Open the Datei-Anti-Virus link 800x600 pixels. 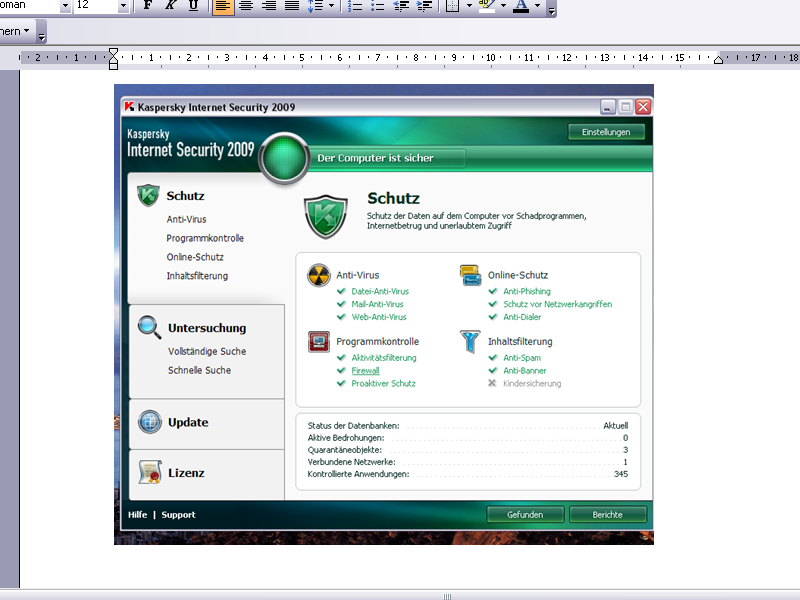[x=380, y=291]
